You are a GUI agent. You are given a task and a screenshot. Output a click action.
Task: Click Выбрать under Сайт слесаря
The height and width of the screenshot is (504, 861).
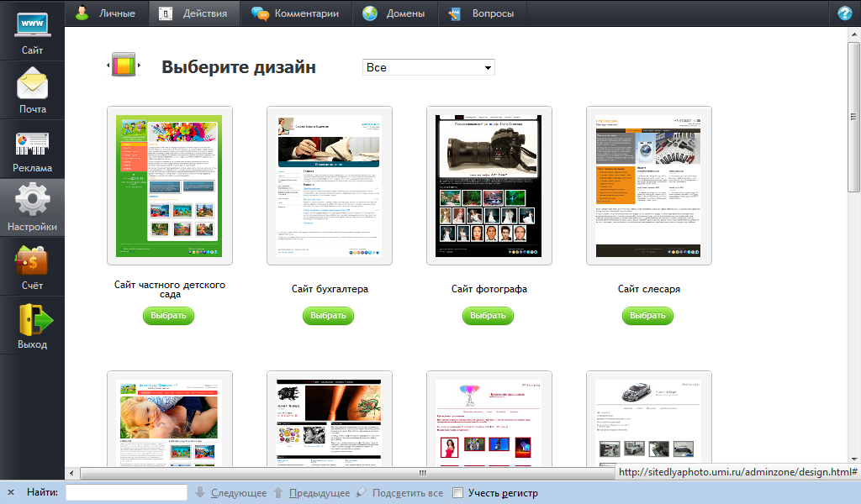click(x=648, y=315)
